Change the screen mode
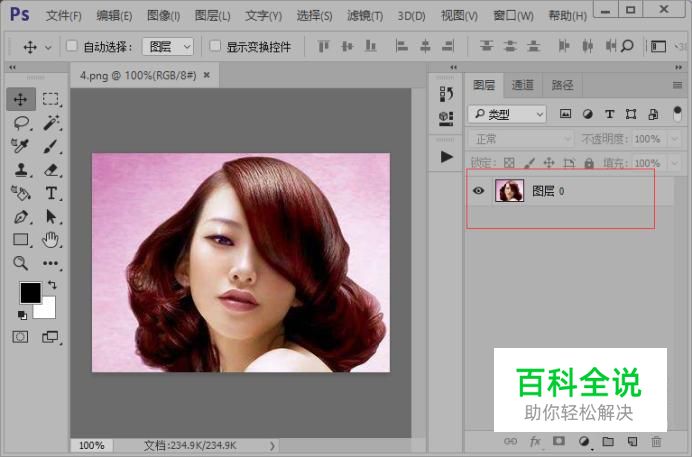Screen dimensions: 692x457 (x=50, y=337)
